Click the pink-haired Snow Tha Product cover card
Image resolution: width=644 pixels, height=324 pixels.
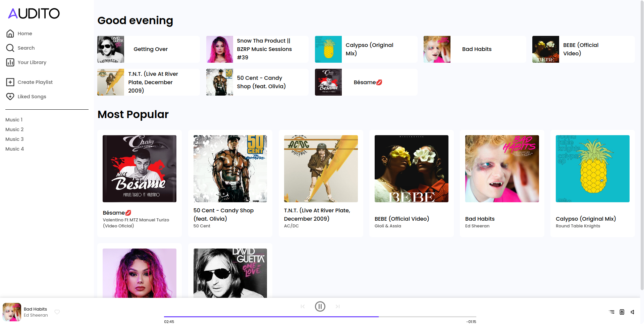pyautogui.click(x=140, y=273)
